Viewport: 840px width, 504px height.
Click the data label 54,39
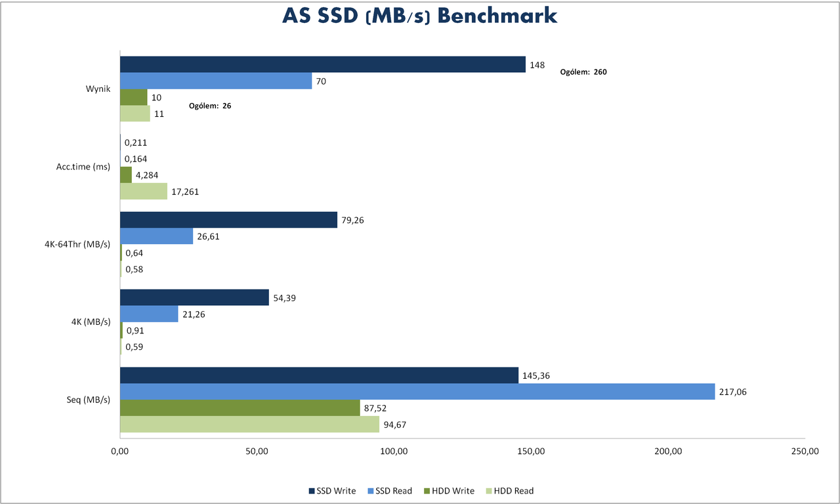(x=284, y=298)
